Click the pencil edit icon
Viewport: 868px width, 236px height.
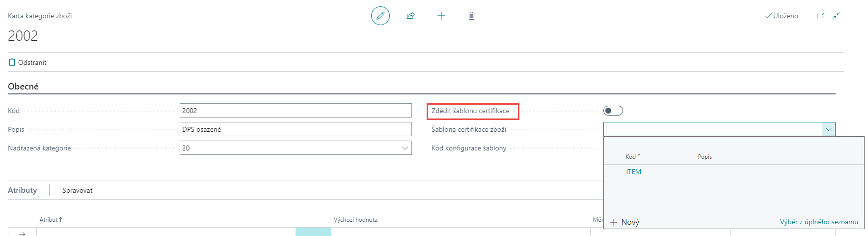pyautogui.click(x=380, y=16)
